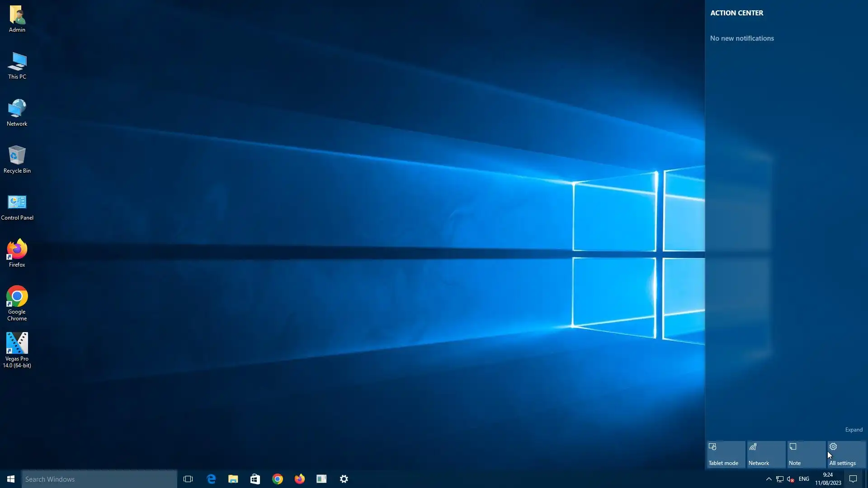Open the Google Chrome desktop shortcut

coord(17,297)
